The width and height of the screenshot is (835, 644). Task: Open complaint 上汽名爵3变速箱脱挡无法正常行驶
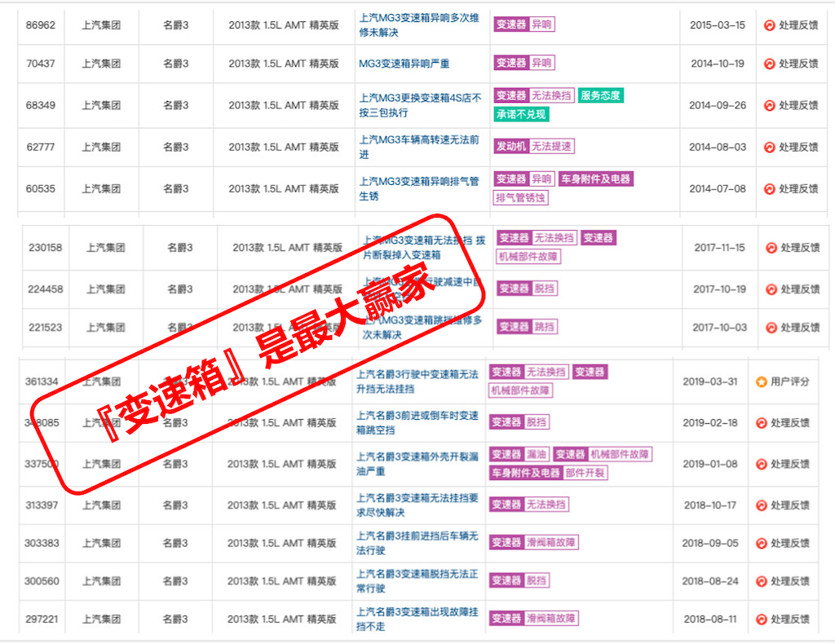417,581
